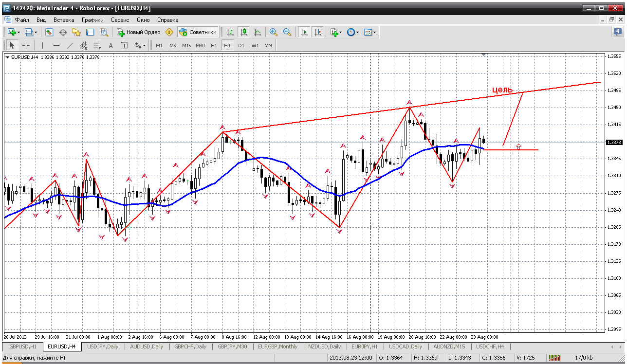Pick the vertical line drawing tool
Viewport: 627px width, 364px height.
[x=43, y=45]
